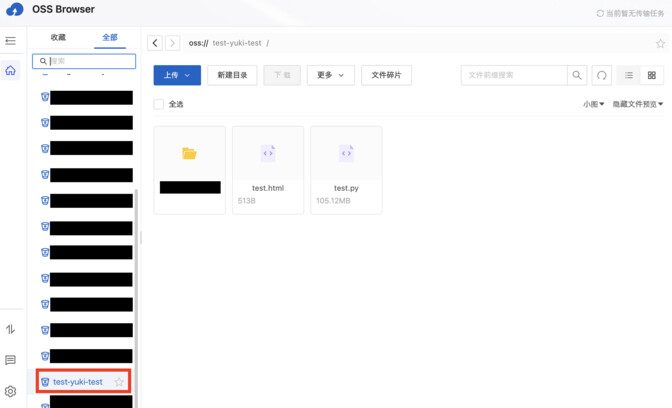Switch to list view layout

pyautogui.click(x=629, y=75)
